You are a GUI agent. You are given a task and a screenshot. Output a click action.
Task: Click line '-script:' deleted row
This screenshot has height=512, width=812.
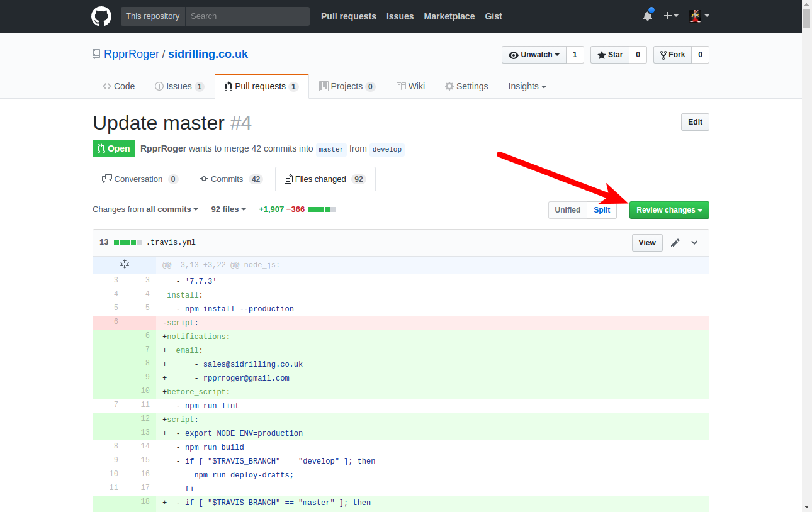(401, 323)
